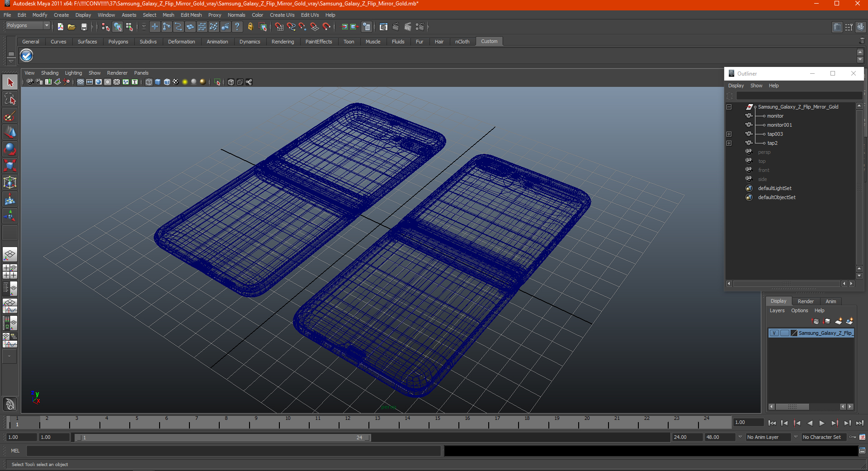
Task: Save the scene with floppy icon
Action: (x=84, y=27)
